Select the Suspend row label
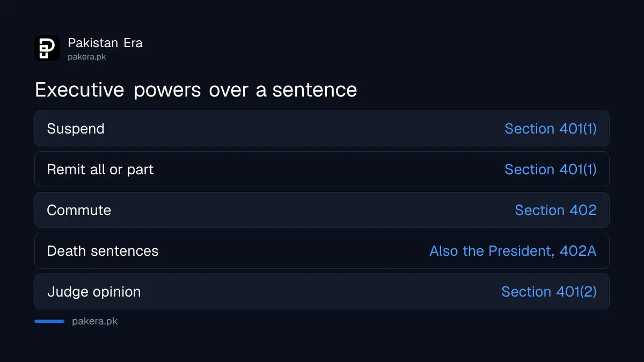 click(76, 129)
